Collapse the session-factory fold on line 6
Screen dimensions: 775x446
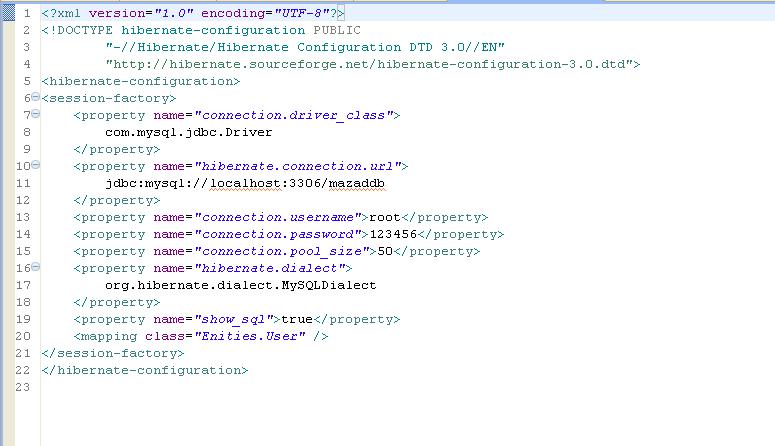coord(36,97)
